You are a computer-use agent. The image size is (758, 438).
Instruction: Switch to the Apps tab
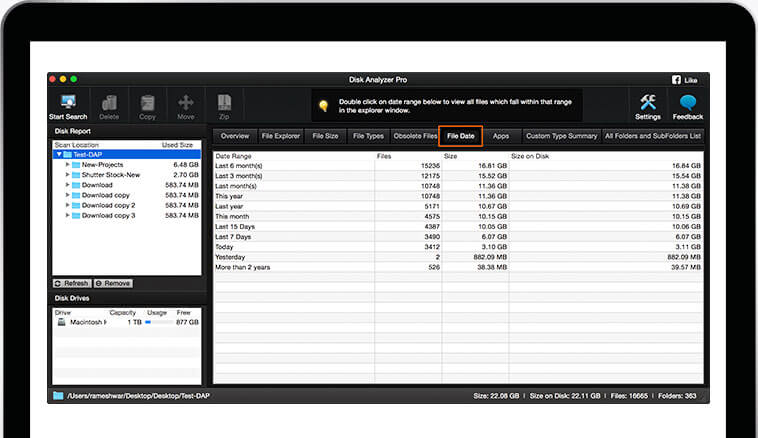click(x=501, y=136)
